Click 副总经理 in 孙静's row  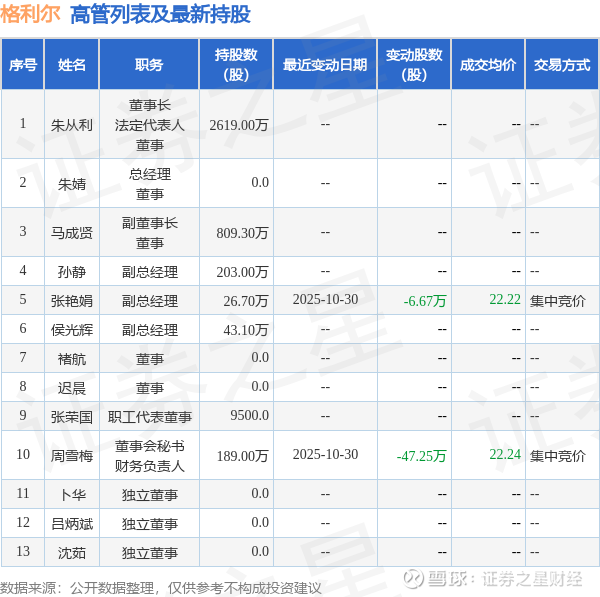click(x=150, y=272)
